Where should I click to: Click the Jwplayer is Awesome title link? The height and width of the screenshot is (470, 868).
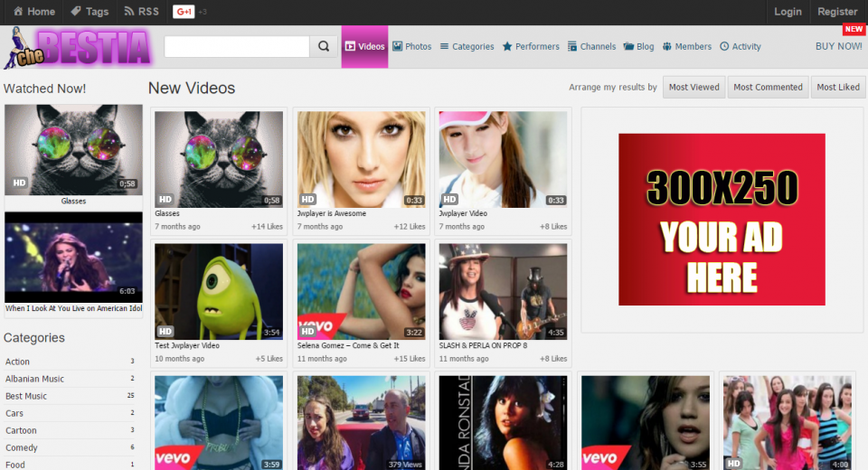click(x=332, y=213)
